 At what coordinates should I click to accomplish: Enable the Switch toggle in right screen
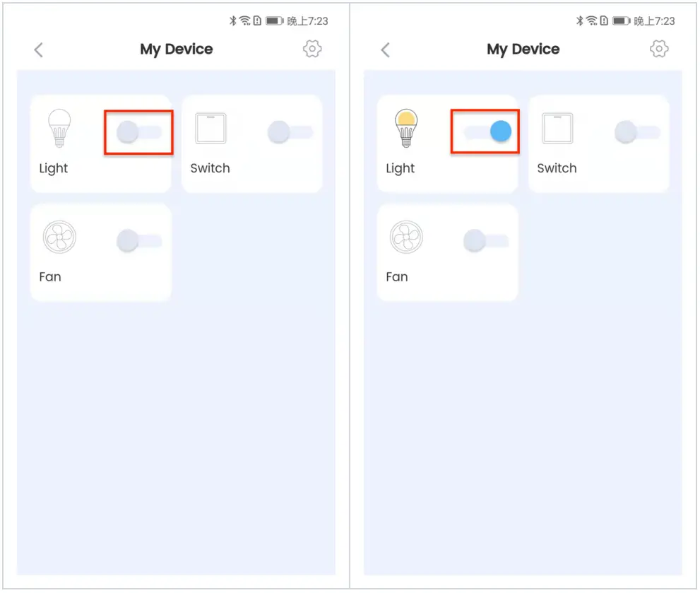click(637, 132)
